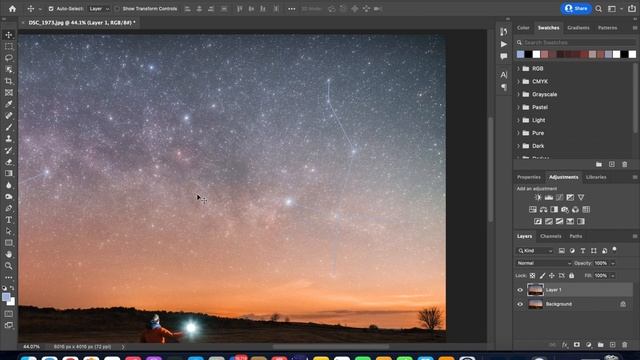This screenshot has height=360, width=640.
Task: Toggle lock position
Action: tap(552, 276)
